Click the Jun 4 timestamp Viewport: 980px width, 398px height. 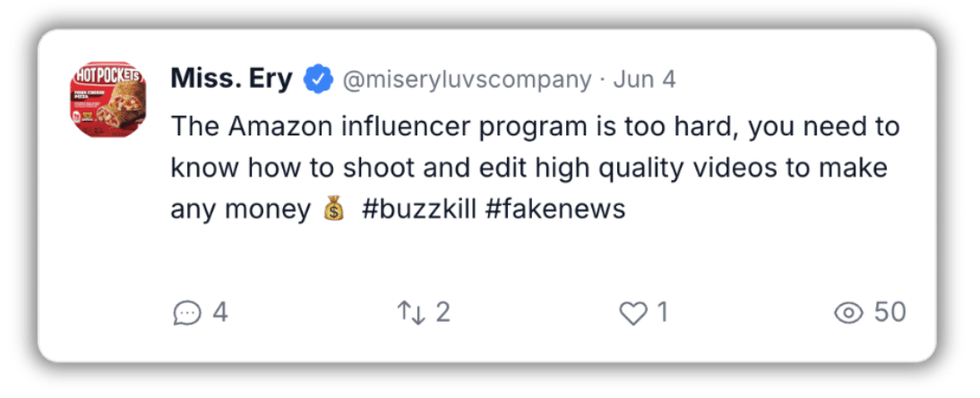pos(644,80)
